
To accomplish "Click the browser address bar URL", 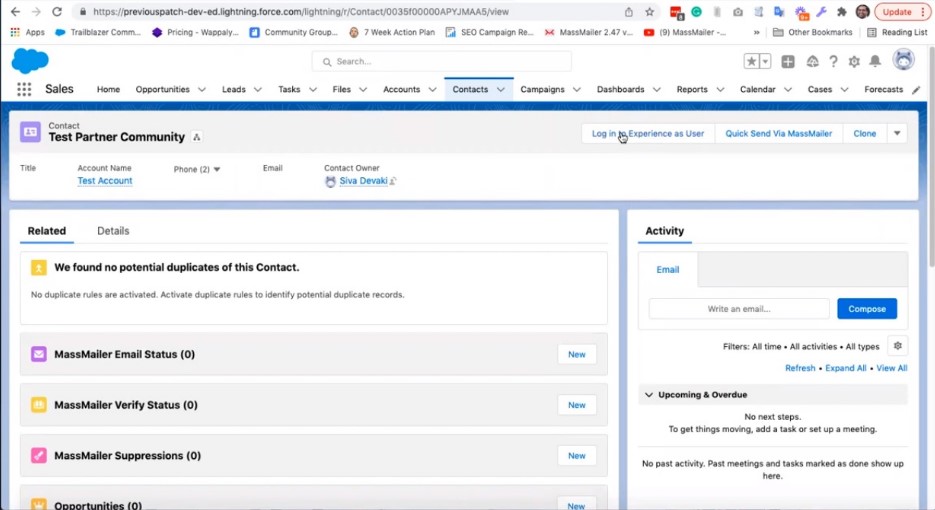I will click(301, 12).
